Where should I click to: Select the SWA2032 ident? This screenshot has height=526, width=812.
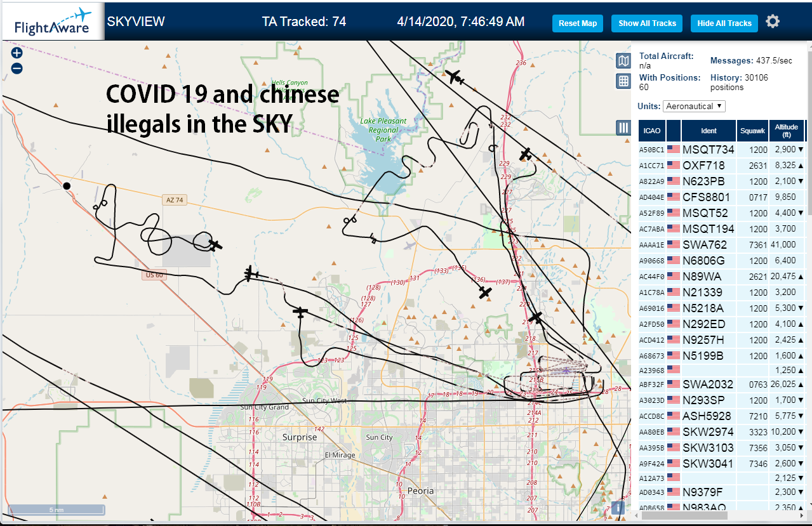tap(708, 385)
